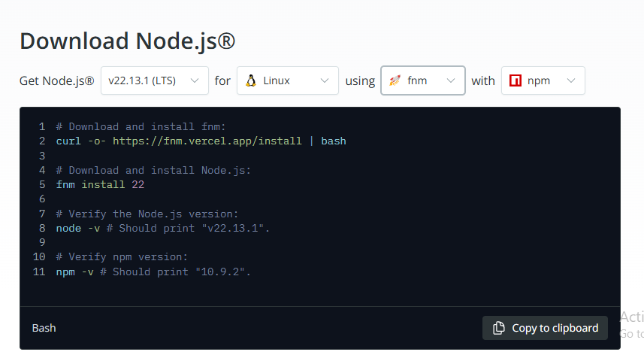Click the Linux penguin icon
The height and width of the screenshot is (358, 644).
point(250,80)
